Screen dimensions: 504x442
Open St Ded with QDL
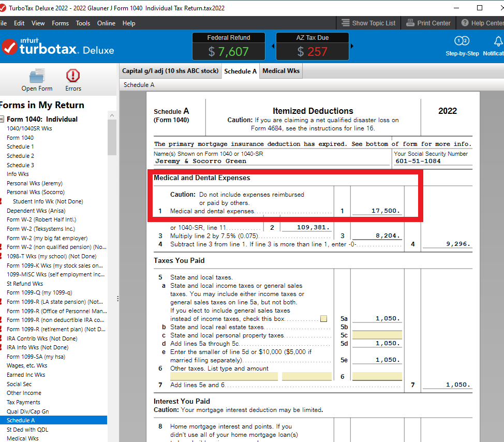pyautogui.click(x=27, y=430)
